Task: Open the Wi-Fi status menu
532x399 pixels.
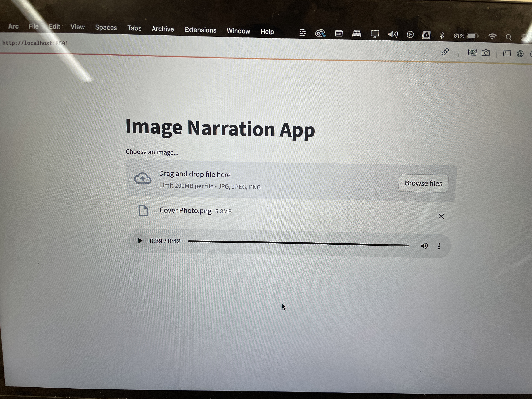Action: pos(492,36)
